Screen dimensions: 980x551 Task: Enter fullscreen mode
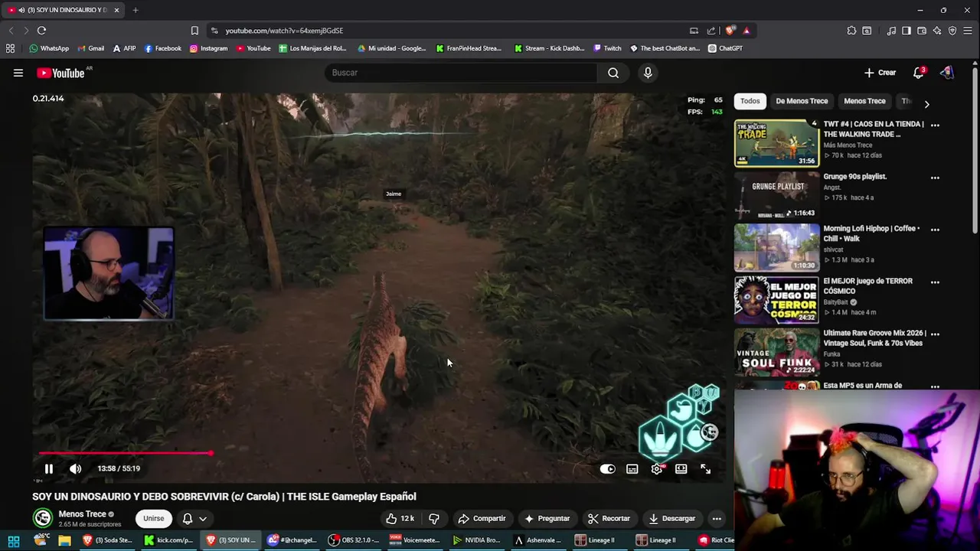[706, 469]
